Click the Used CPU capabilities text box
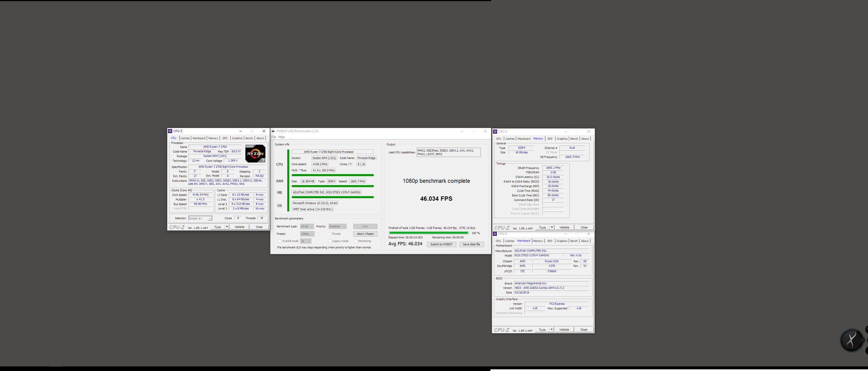Image resolution: width=868 pixels, height=371 pixels. [448, 152]
